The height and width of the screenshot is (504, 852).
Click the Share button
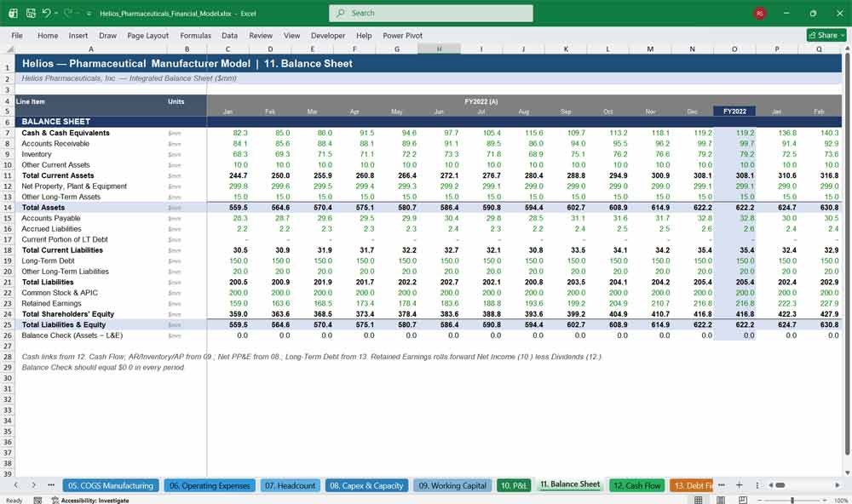pyautogui.click(x=826, y=35)
